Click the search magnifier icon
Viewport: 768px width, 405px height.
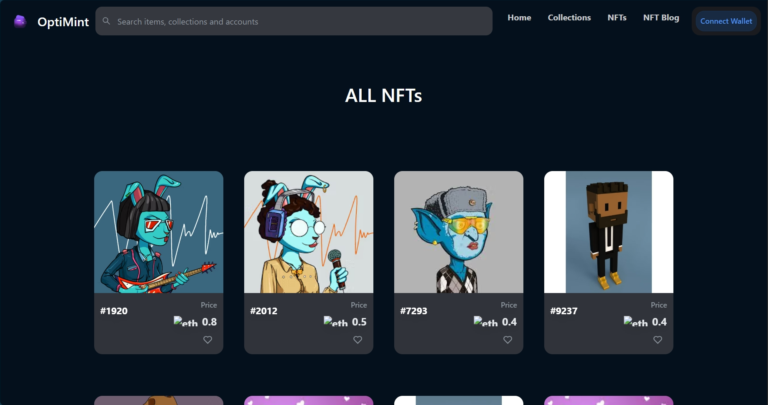tap(106, 21)
